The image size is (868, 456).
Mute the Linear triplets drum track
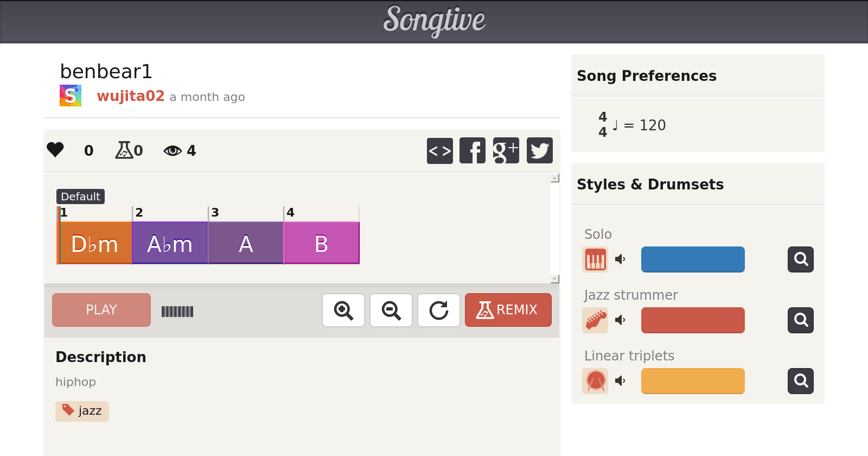point(620,381)
